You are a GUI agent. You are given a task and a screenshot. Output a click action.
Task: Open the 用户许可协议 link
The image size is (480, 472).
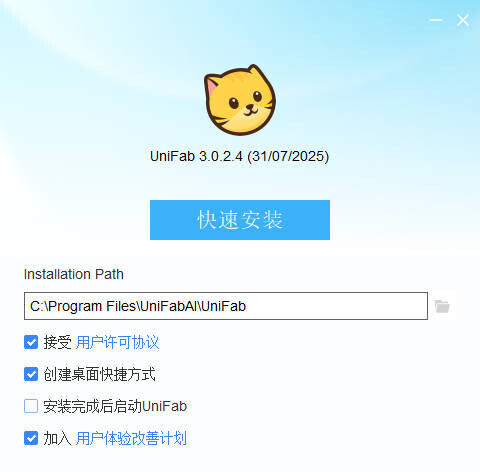click(117, 342)
